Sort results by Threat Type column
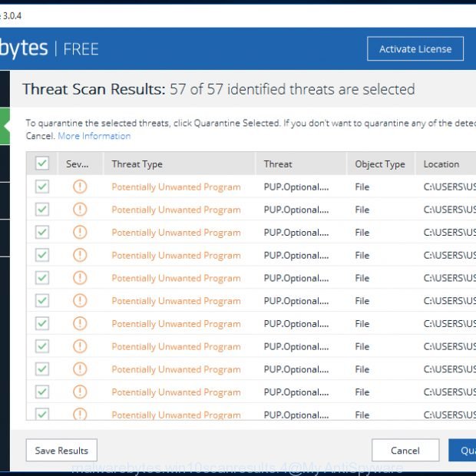Viewport: 476px width, 476px height. (x=137, y=164)
